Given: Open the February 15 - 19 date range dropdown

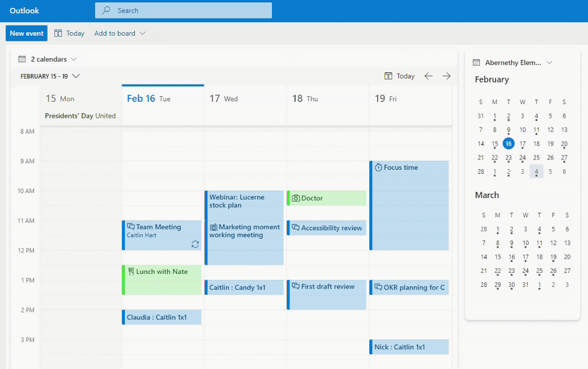Looking at the screenshot, I should [x=76, y=76].
